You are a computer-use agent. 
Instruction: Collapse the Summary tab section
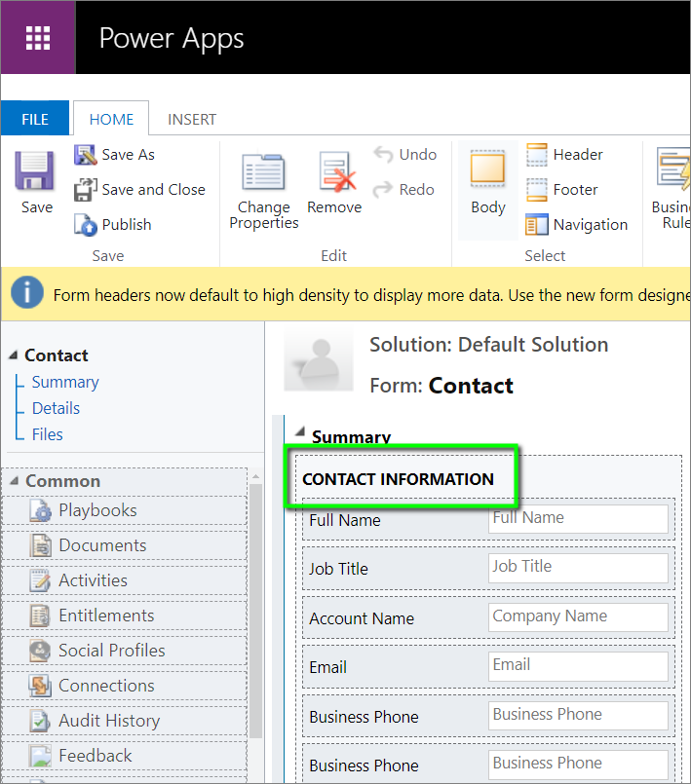point(298,433)
